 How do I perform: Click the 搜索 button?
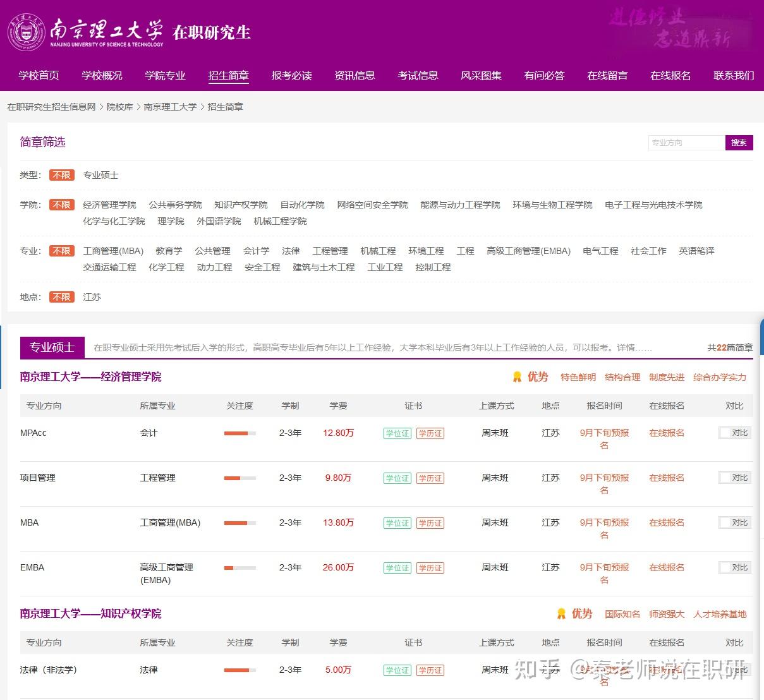[739, 143]
